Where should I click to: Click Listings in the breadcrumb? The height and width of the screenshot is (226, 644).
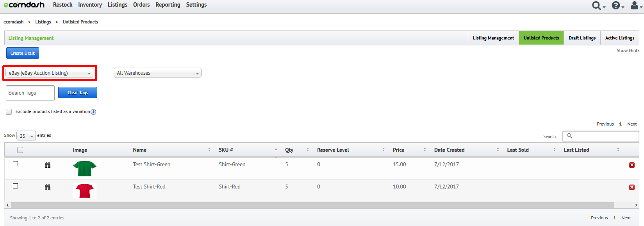pos(43,22)
